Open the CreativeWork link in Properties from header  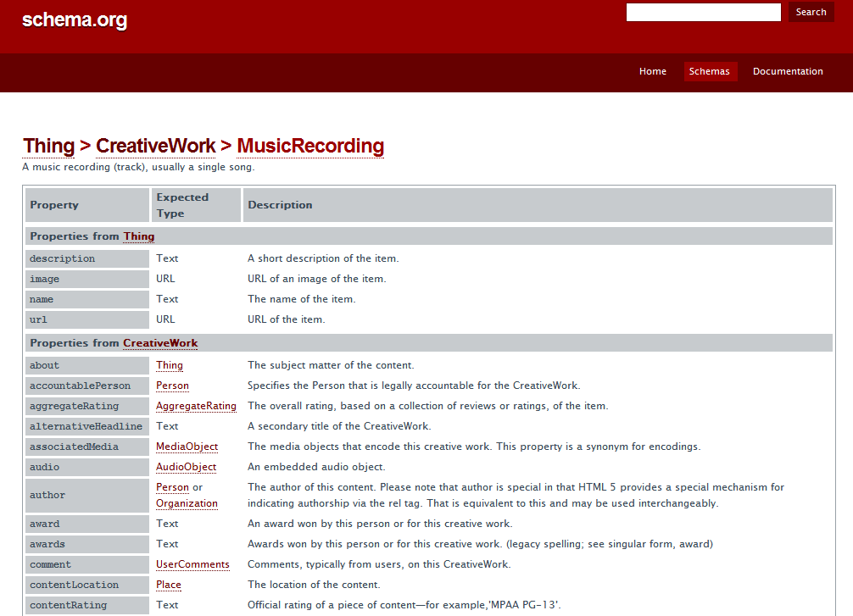(160, 343)
